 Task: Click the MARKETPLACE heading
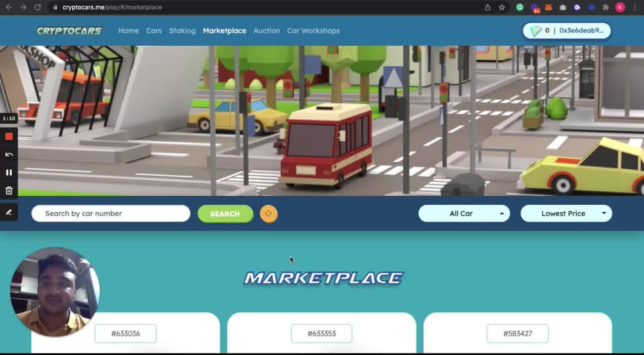coord(324,278)
